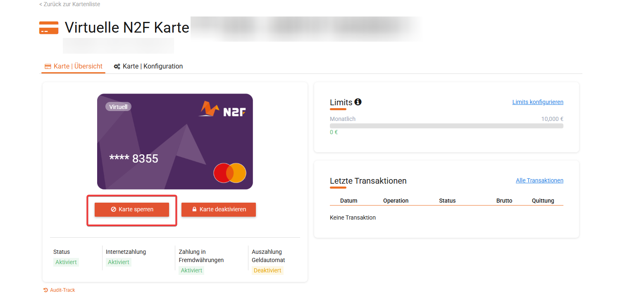Click the Karte deaktivieren button
644x305 pixels.
[x=219, y=209]
